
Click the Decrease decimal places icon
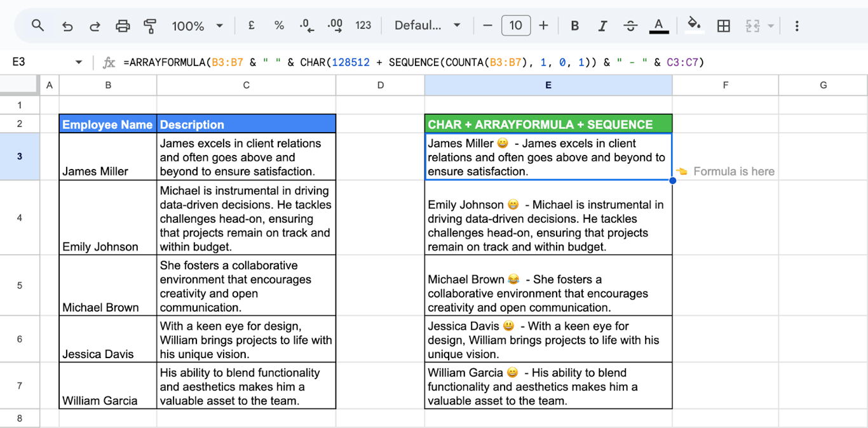click(307, 25)
